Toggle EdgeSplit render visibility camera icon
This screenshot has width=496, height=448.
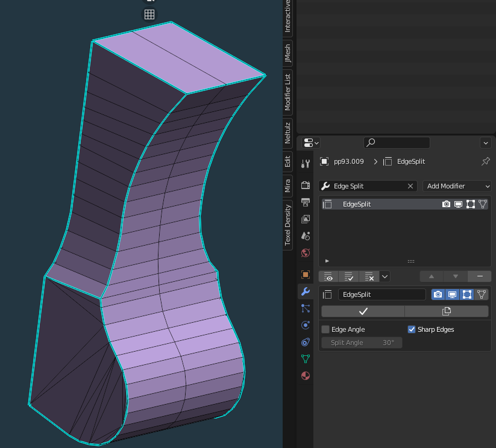[x=438, y=294]
